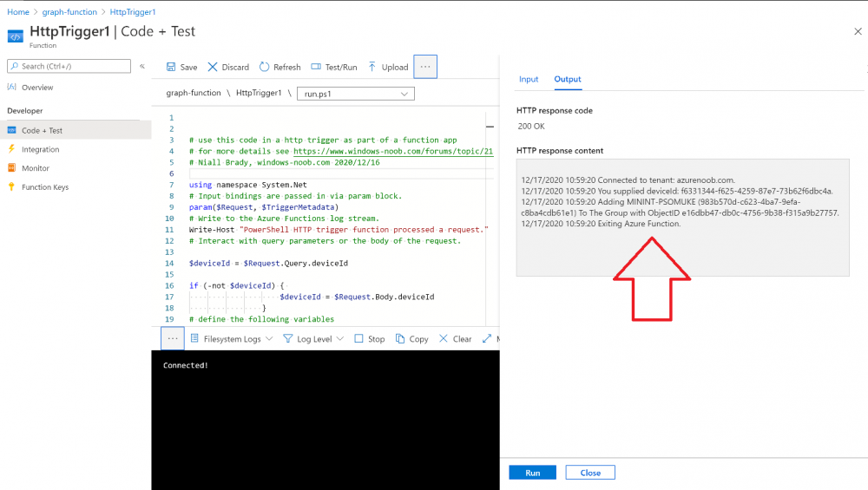The image size is (868, 490).
Task: Click the line number 11 in editor gutter
Action: pos(169,230)
